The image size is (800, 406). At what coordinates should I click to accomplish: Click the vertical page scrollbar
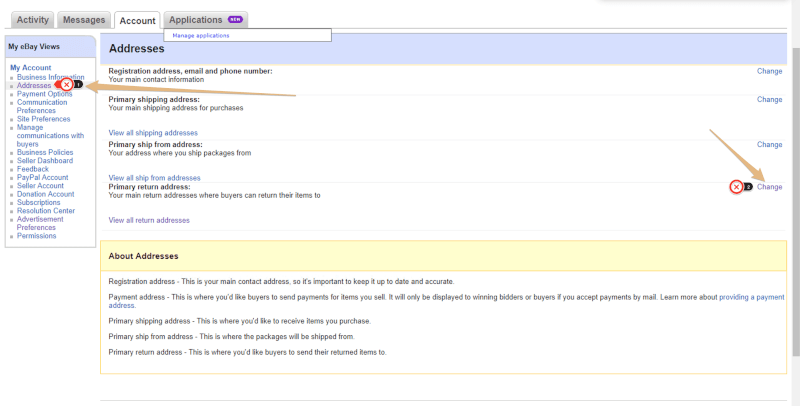(795, 204)
